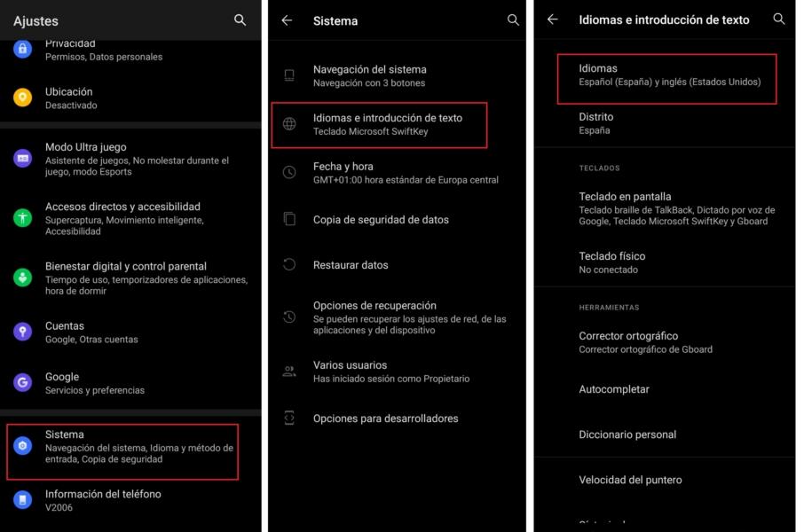
Task: Open Información del teléfono V2006
Action: pyautogui.click(x=130, y=500)
